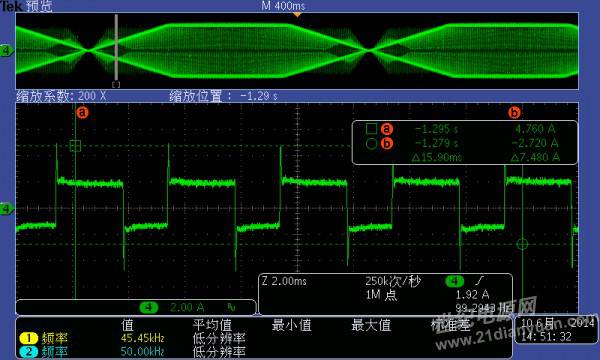Click measurement 2 cyan badge
This screenshot has height=360, width=600.
[28, 352]
